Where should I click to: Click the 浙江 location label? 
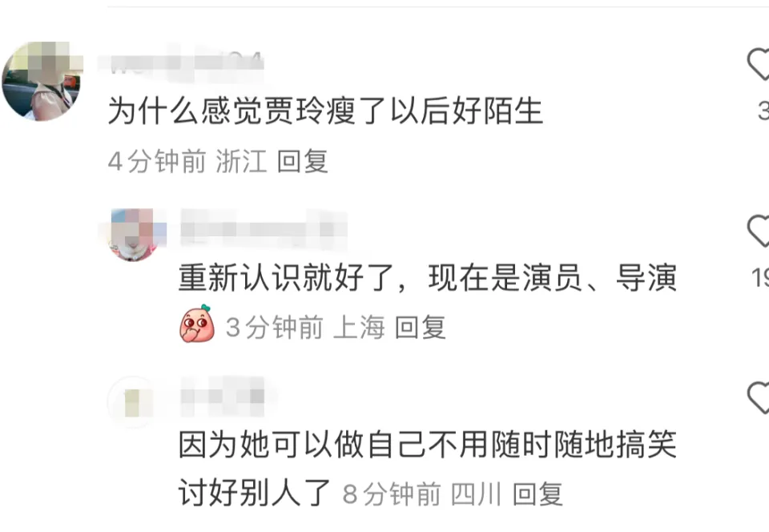pos(241,161)
